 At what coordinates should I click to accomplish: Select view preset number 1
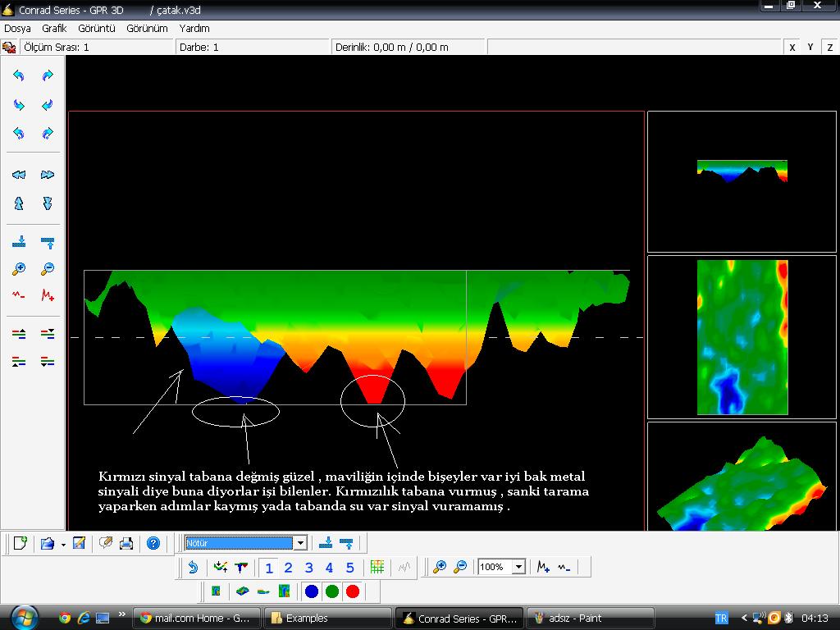click(x=269, y=568)
